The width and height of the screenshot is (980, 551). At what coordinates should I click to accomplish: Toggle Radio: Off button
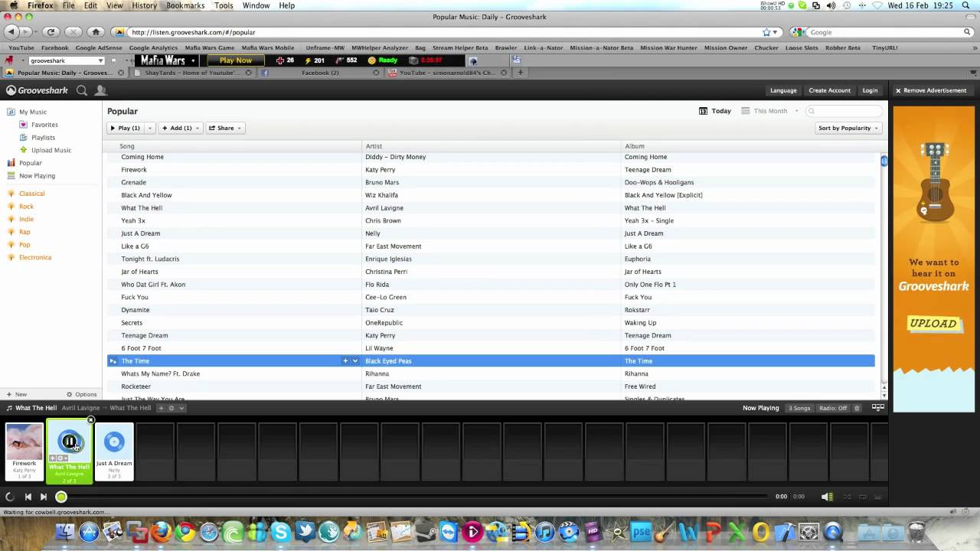coord(833,408)
